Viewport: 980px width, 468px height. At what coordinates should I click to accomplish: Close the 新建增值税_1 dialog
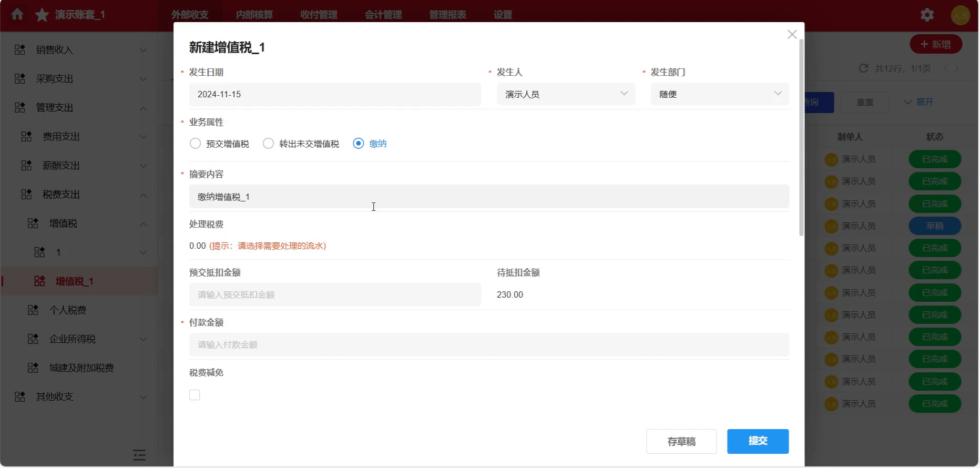[792, 35]
